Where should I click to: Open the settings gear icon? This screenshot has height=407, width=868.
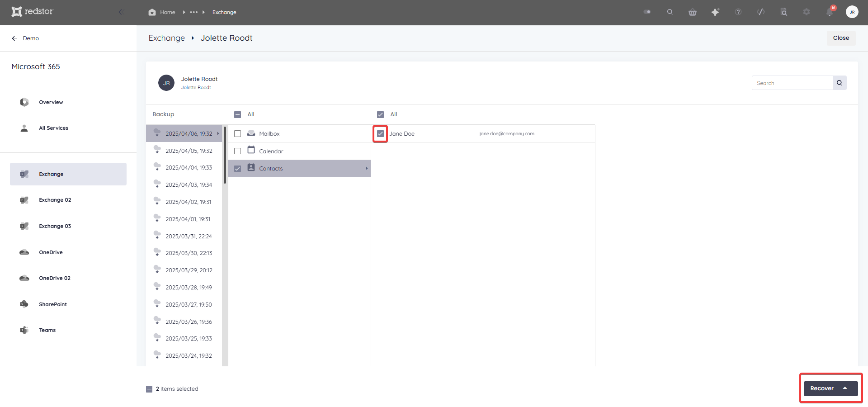(806, 12)
